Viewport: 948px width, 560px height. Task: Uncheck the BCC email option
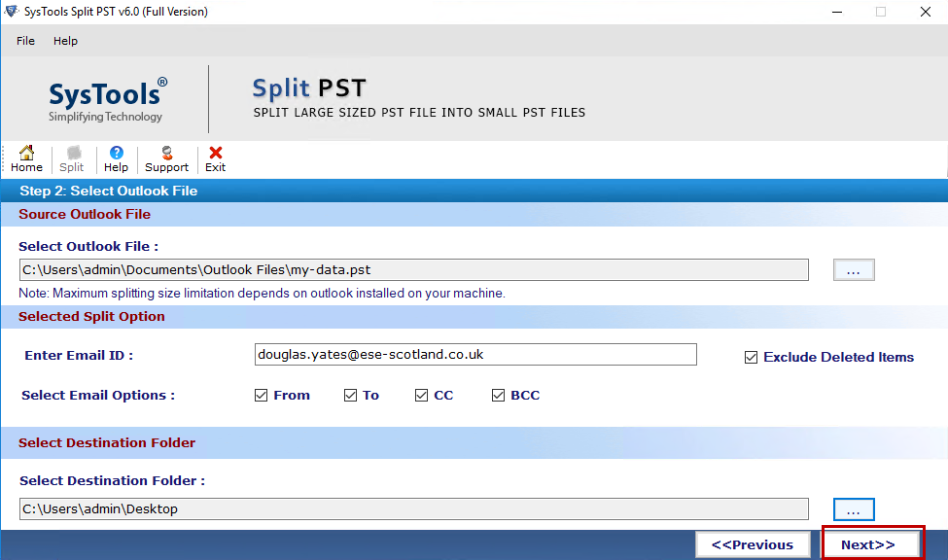coord(498,396)
